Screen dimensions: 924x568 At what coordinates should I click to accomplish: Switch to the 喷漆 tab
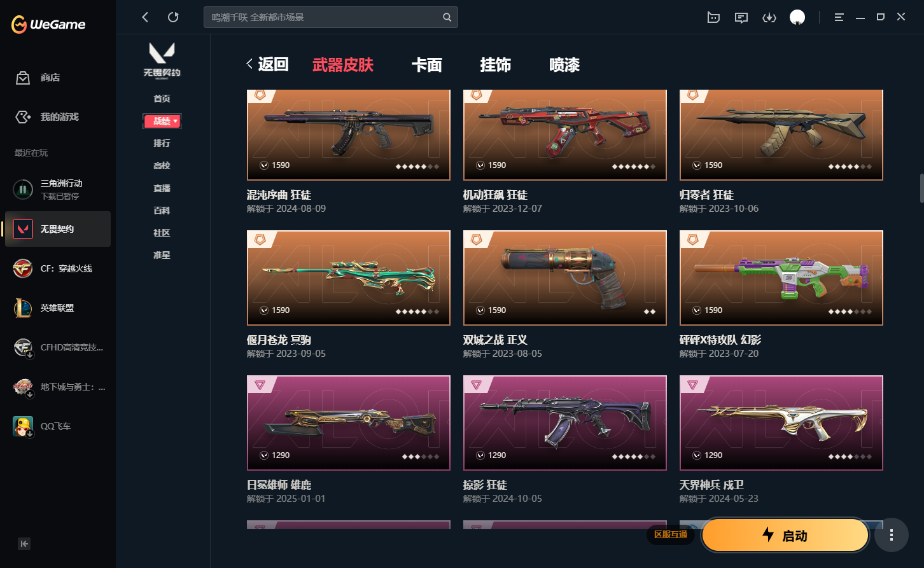(x=564, y=65)
